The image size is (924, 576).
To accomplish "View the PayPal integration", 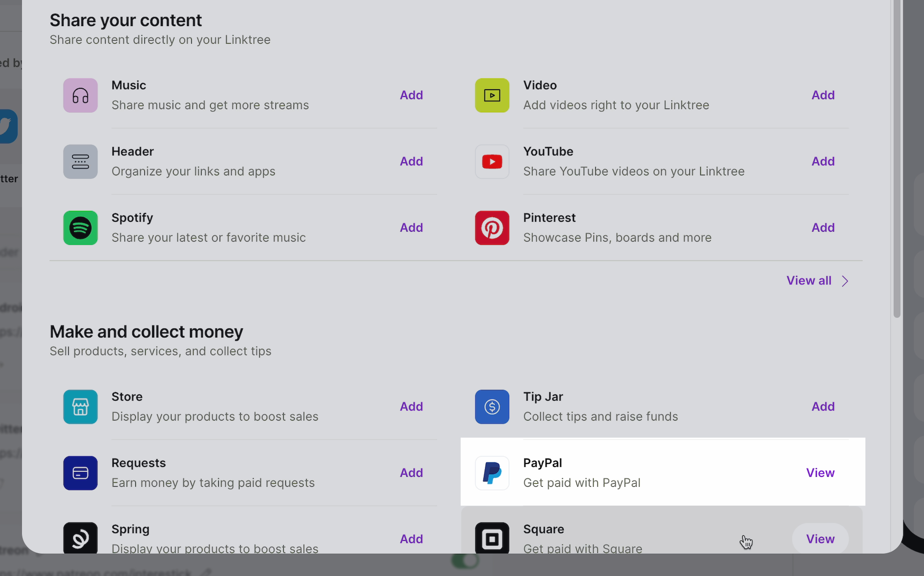I will [820, 473].
